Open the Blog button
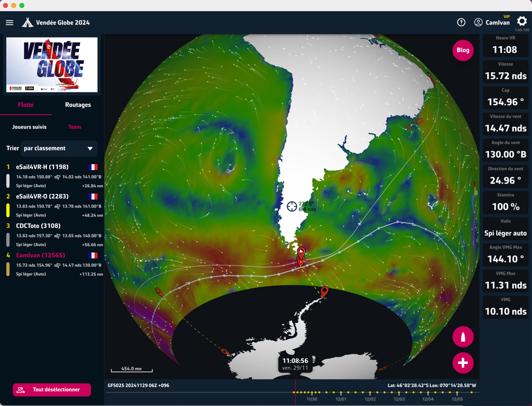 pyautogui.click(x=463, y=50)
